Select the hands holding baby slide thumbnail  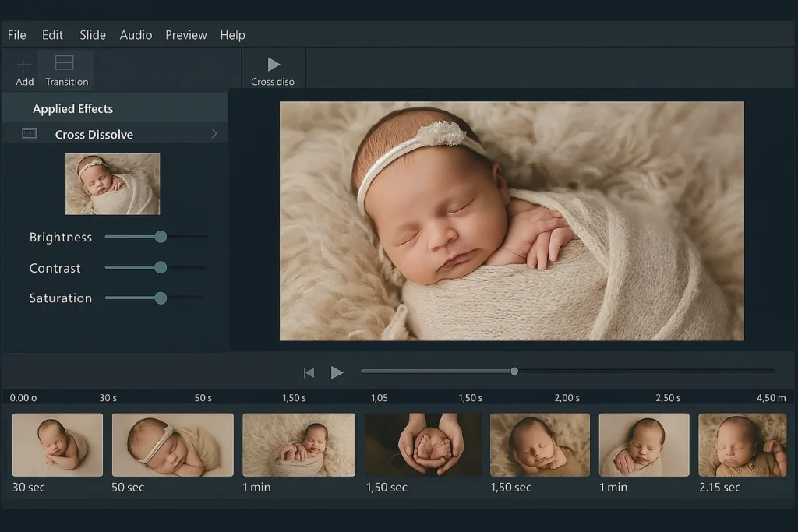tap(422, 445)
